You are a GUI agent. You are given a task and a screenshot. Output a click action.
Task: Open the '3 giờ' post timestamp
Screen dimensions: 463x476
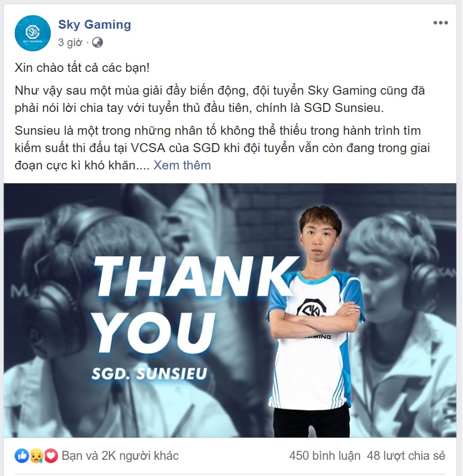pos(70,42)
